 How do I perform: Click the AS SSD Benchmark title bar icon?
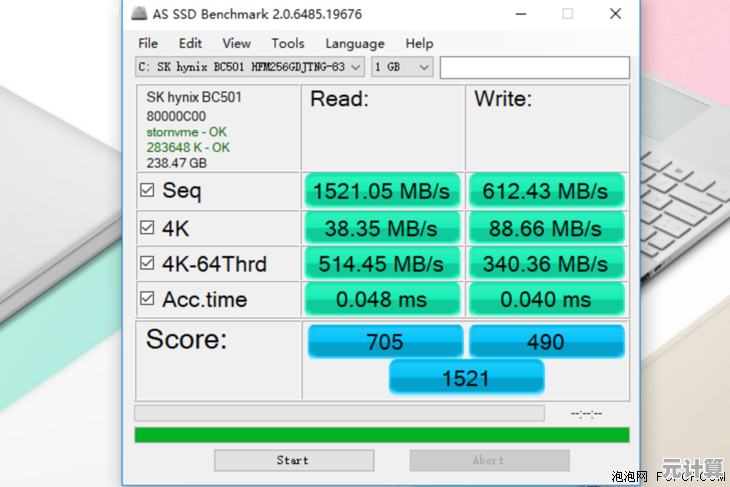pyautogui.click(x=137, y=14)
